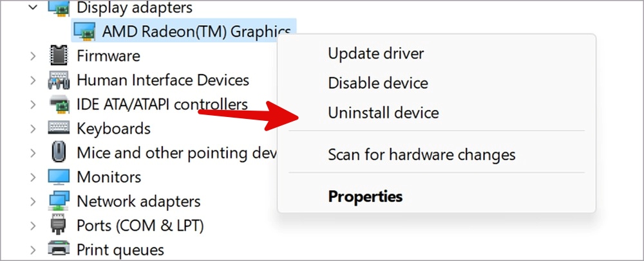Click the Print queues printer icon

(59, 248)
